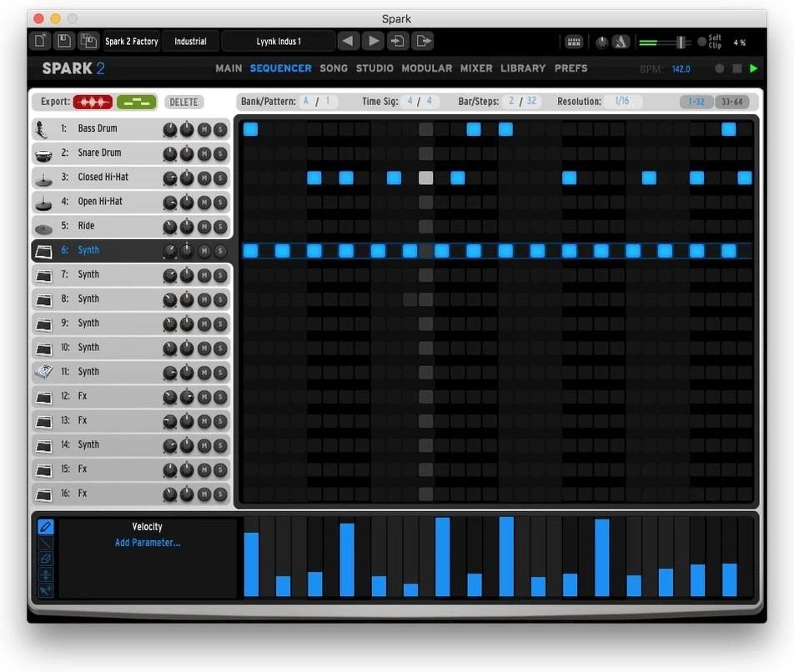Select the line tool in automation panel
Screen dimensions: 794x672
tap(46, 543)
